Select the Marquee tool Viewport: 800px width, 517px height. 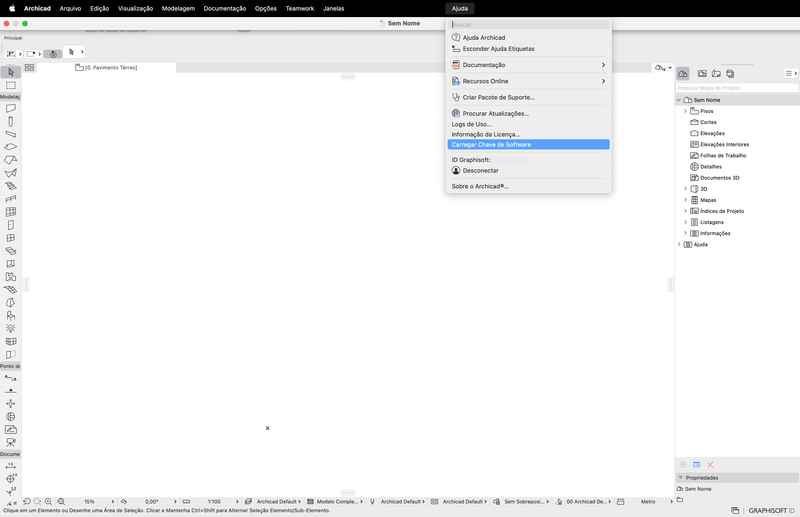pyautogui.click(x=11, y=85)
